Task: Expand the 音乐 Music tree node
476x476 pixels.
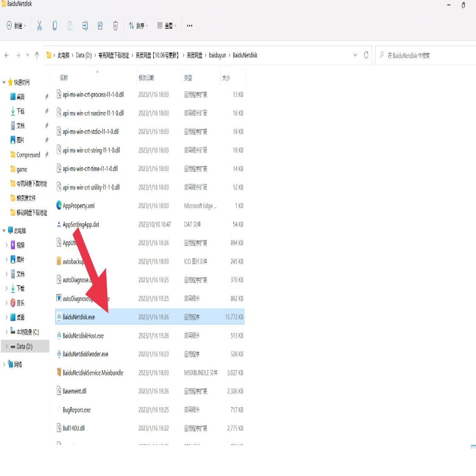Action: pyautogui.click(x=6, y=302)
